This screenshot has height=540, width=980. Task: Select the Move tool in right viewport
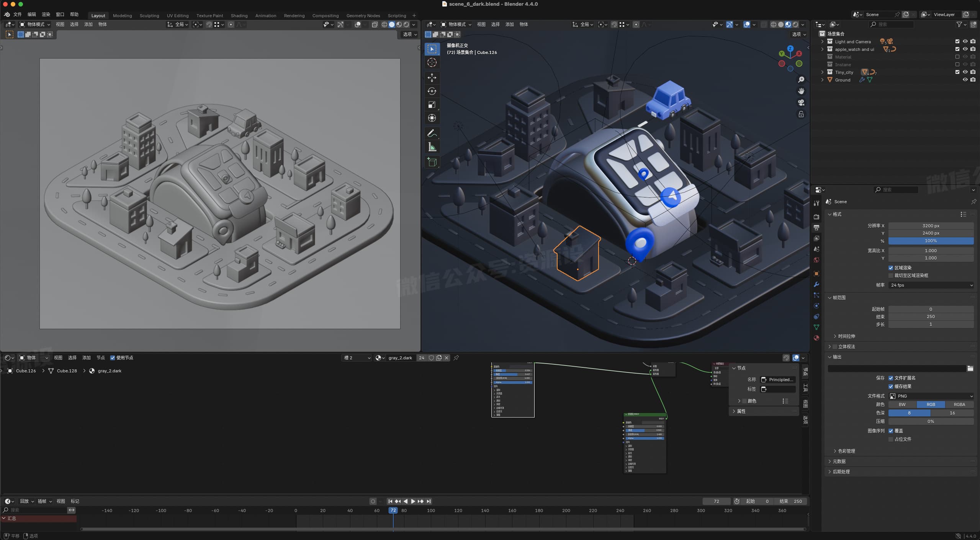coord(432,78)
